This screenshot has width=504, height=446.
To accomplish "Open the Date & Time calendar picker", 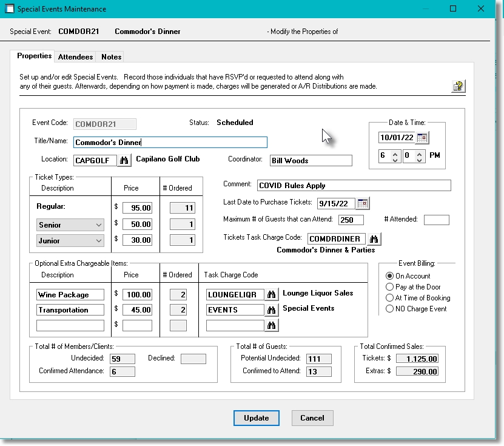I will click(422, 138).
